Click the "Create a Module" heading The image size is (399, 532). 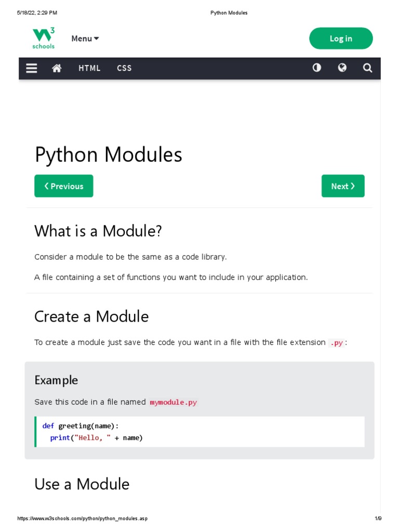(x=91, y=316)
